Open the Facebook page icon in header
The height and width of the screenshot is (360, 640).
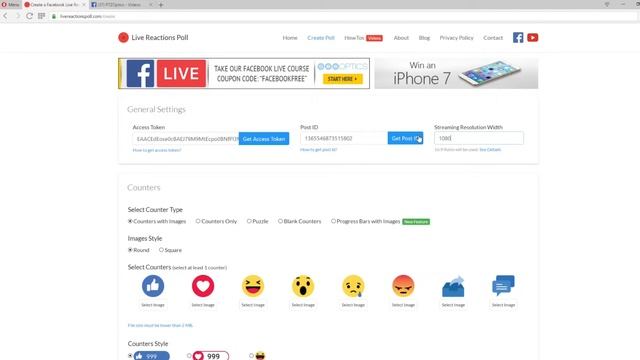[518, 38]
